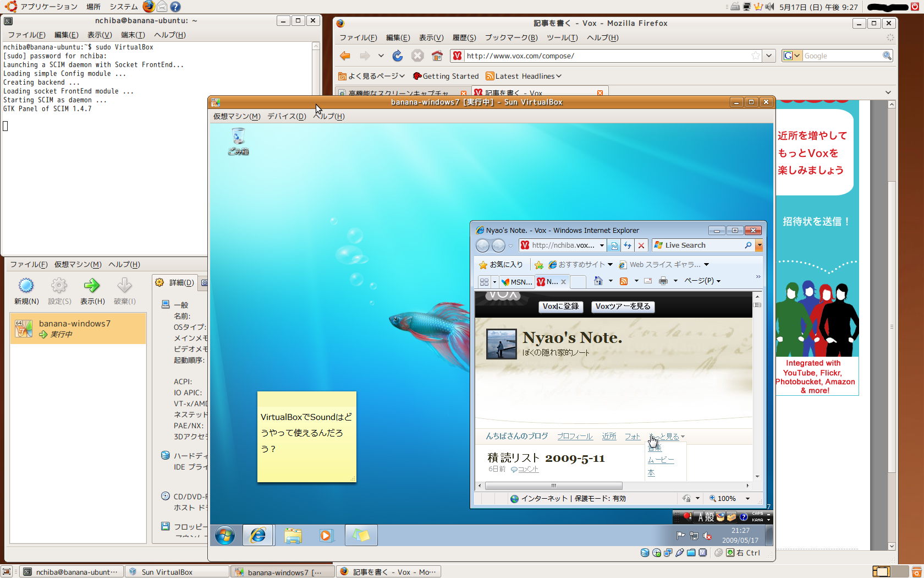Click the Firefox page vertical scrollbar
924x578 pixels.
[x=892, y=325]
